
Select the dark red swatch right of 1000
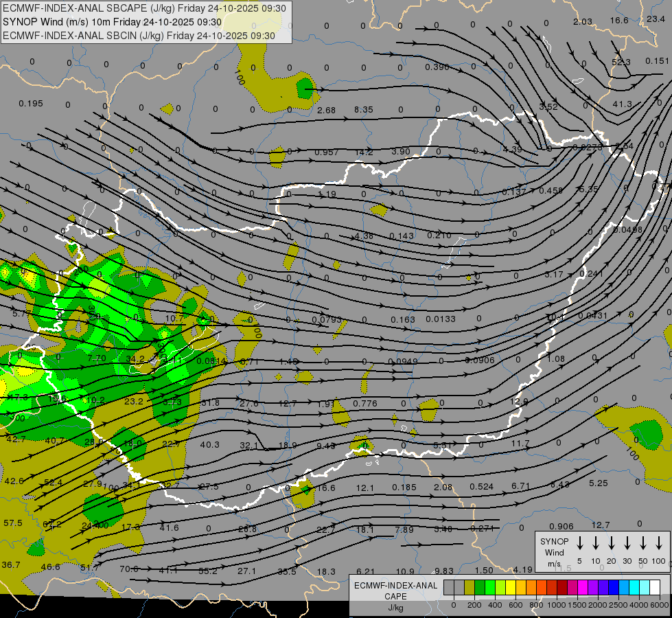coord(562,588)
